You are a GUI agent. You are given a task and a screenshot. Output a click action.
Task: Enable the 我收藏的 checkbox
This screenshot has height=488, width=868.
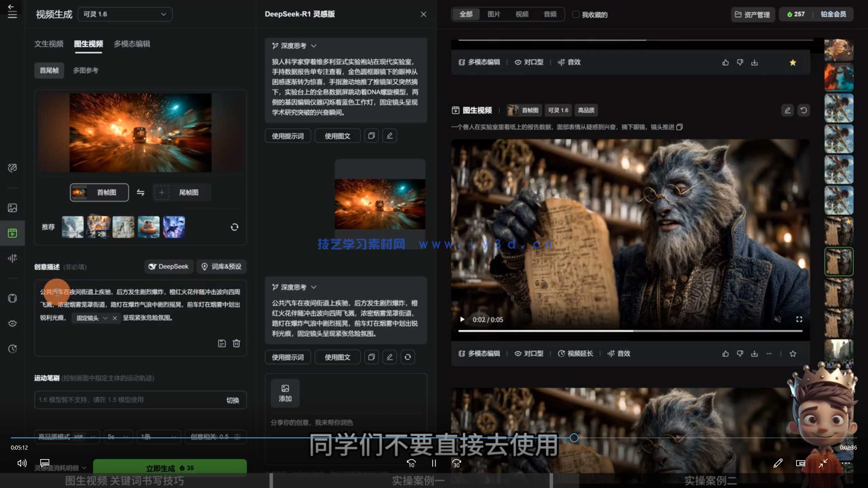tap(576, 14)
